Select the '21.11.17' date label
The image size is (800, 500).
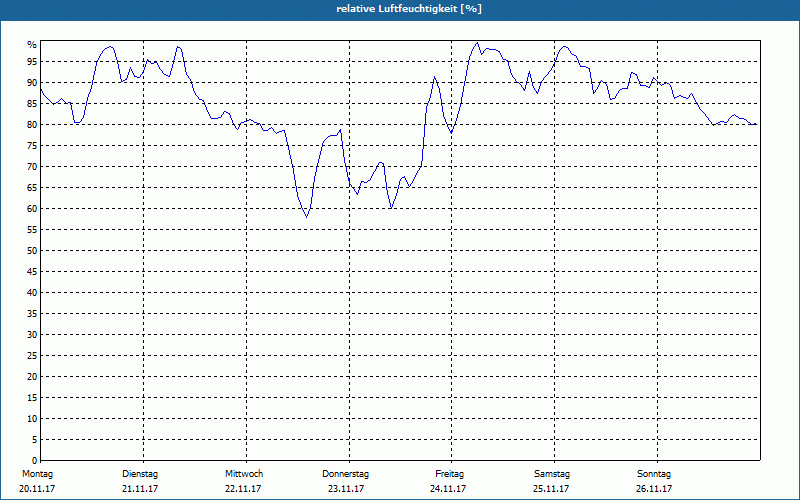click(x=140, y=489)
